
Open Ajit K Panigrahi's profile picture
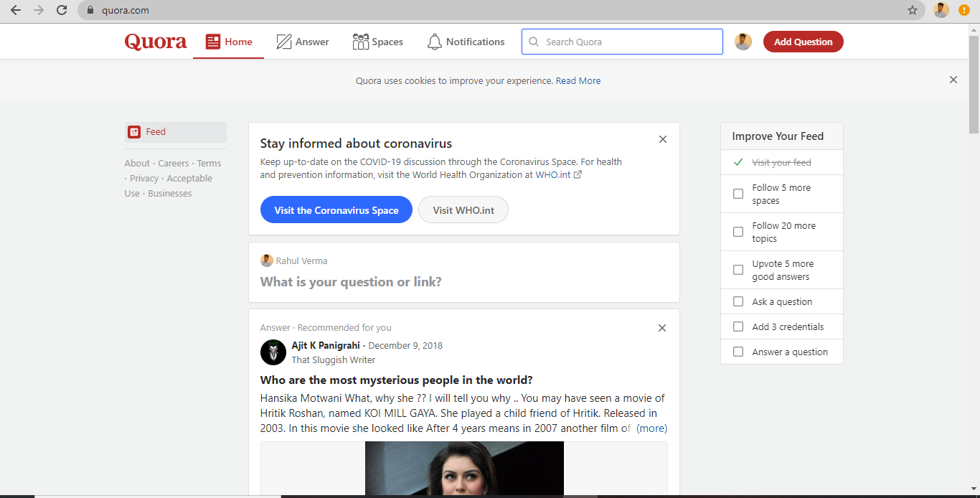point(273,352)
